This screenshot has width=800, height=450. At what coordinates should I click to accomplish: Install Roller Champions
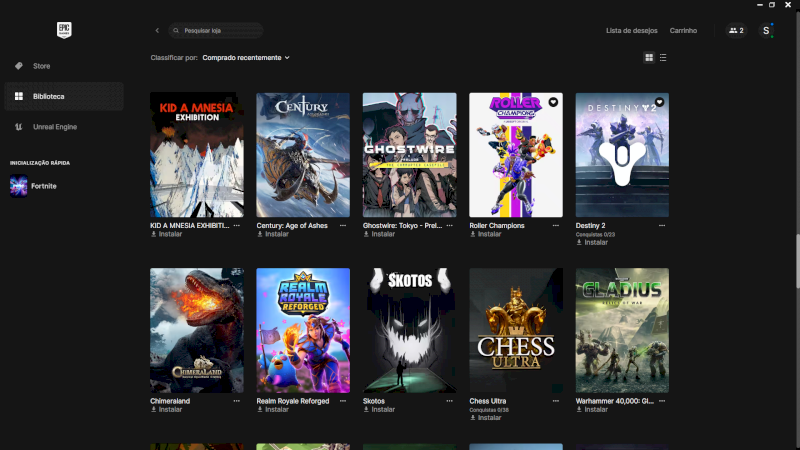click(x=485, y=234)
